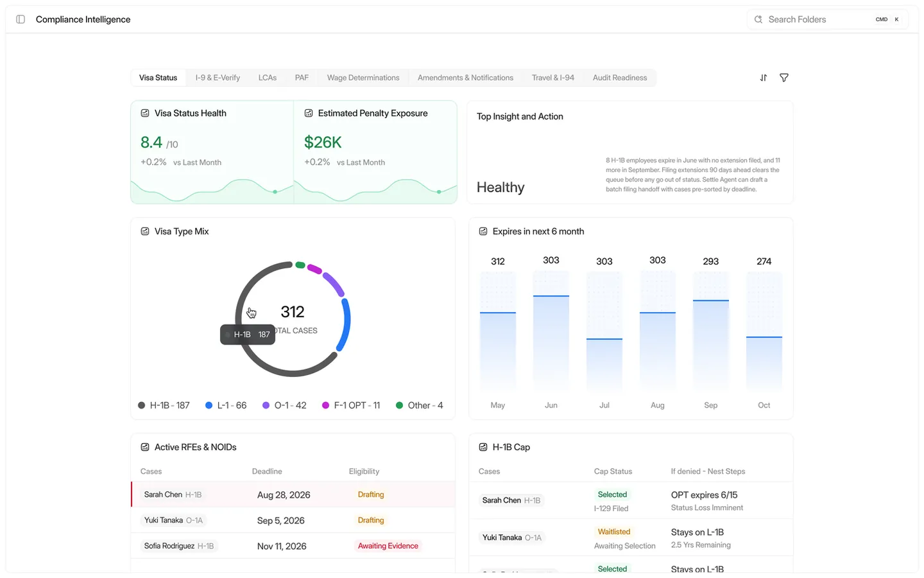Screen dimensions: 924x578
Task: Click the Estimated Penalty Exposure card icon
Action: click(309, 113)
